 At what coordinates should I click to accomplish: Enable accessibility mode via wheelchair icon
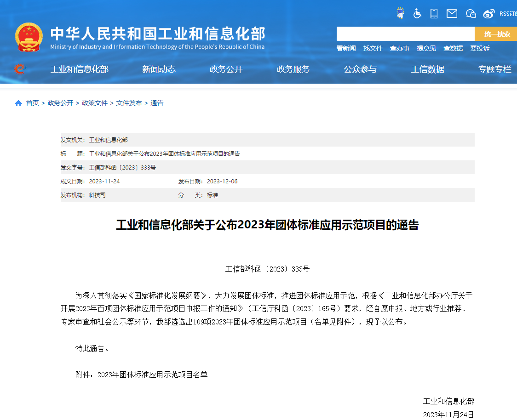point(417,13)
